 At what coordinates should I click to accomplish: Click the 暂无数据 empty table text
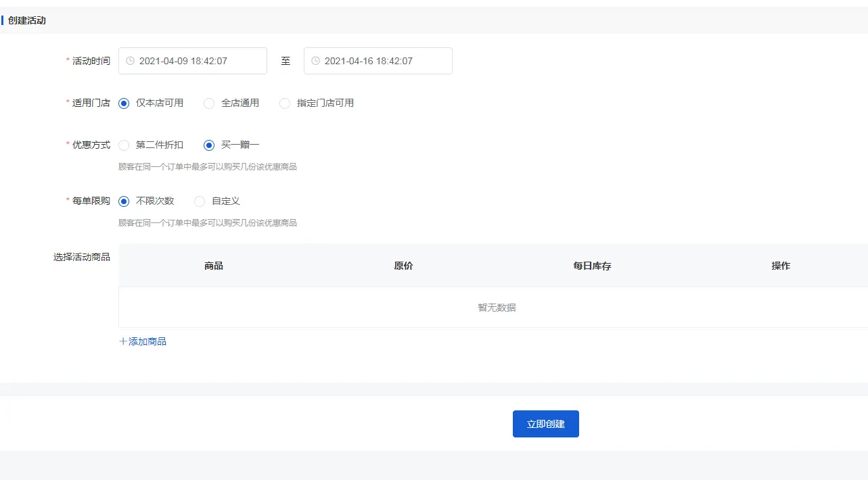497,308
